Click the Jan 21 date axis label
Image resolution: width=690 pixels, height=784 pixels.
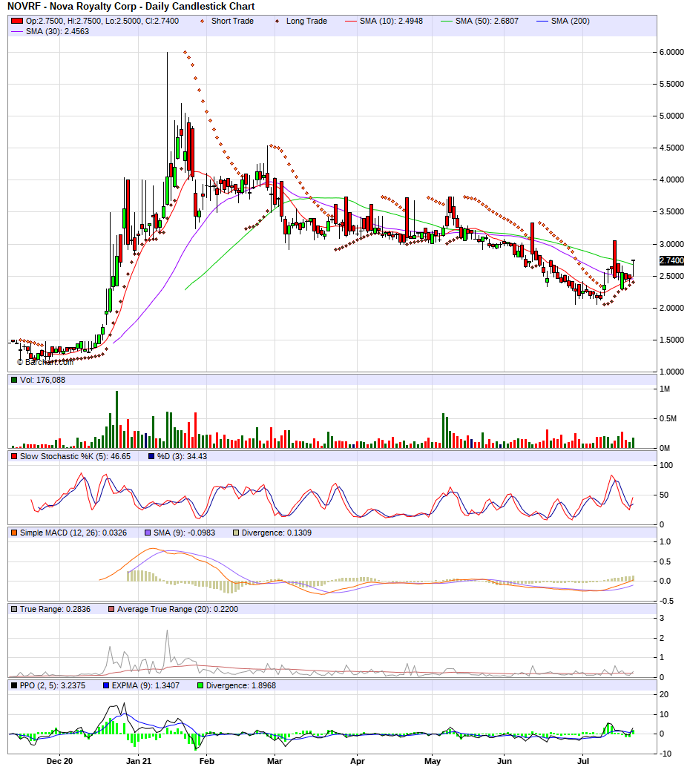click(139, 762)
